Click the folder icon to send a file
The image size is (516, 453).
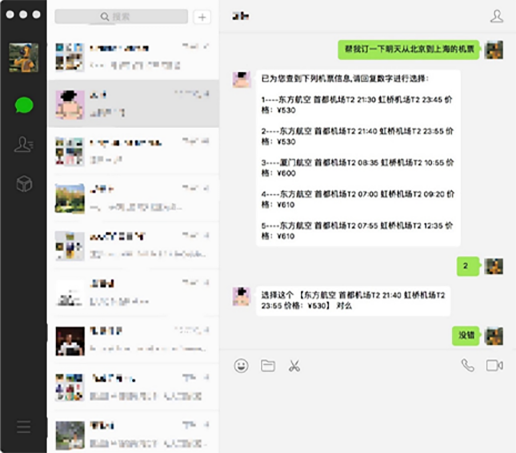(x=268, y=366)
